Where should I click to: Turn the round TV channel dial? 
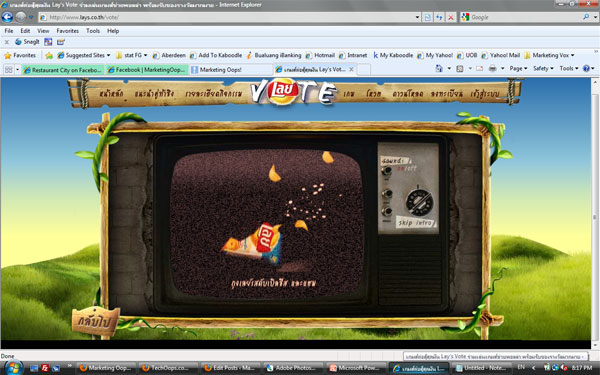(419, 202)
